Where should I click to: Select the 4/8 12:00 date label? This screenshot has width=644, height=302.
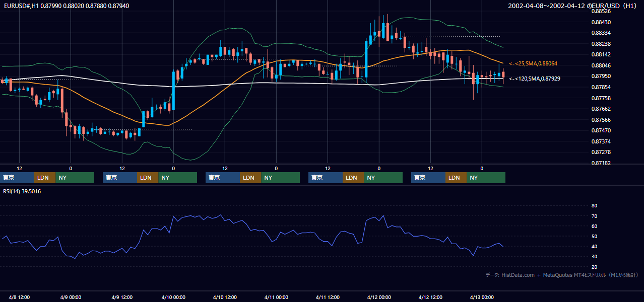pyautogui.click(x=19, y=297)
